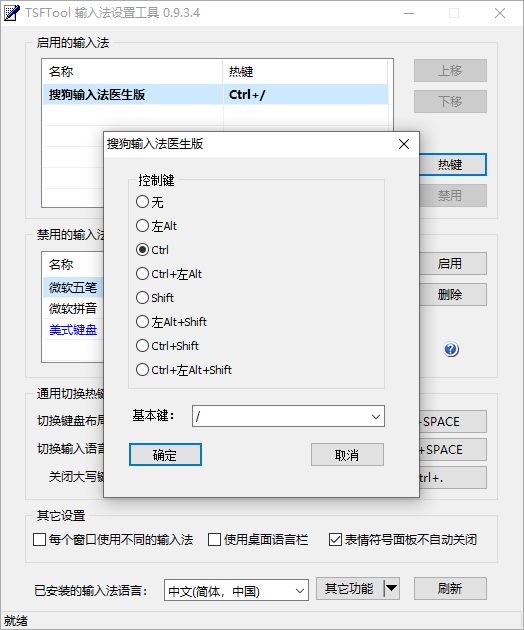Screen dimensions: 524x630
Task: Click the 禁用 button
Action: [452, 196]
